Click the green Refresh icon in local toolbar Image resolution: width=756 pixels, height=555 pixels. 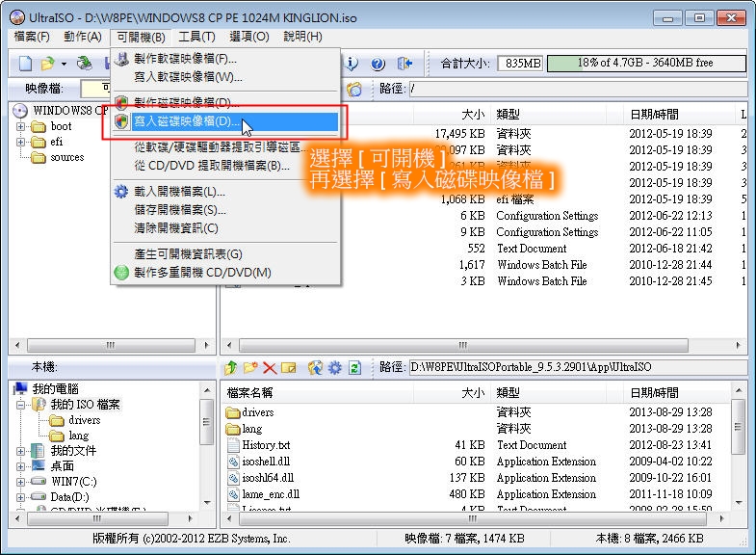pyautogui.click(x=354, y=368)
